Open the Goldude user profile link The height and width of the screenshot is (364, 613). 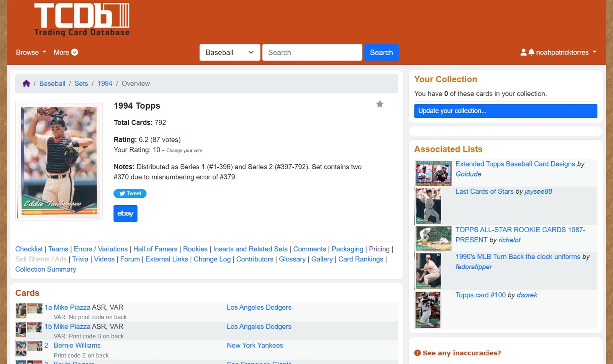coord(468,174)
